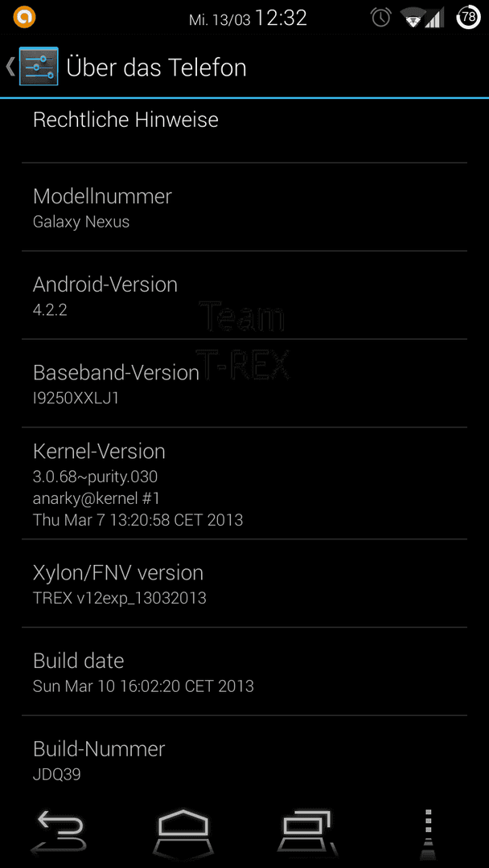The image size is (489, 868).
Task: Tap the Android-Version 4.2.2 entry
Action: coord(244,295)
